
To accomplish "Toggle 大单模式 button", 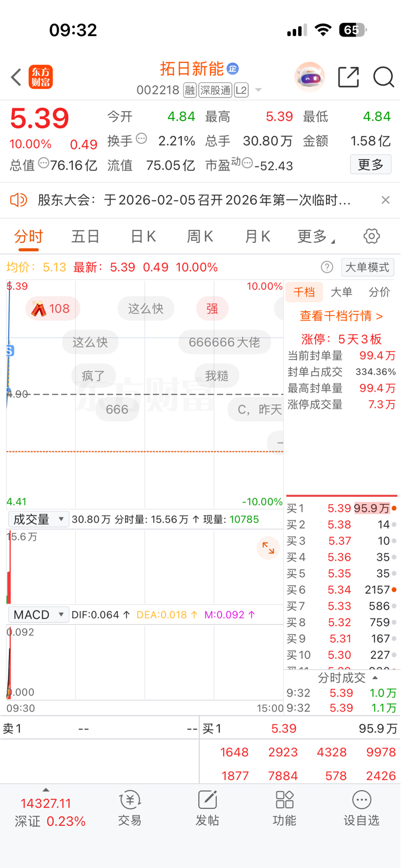I will pos(368,267).
